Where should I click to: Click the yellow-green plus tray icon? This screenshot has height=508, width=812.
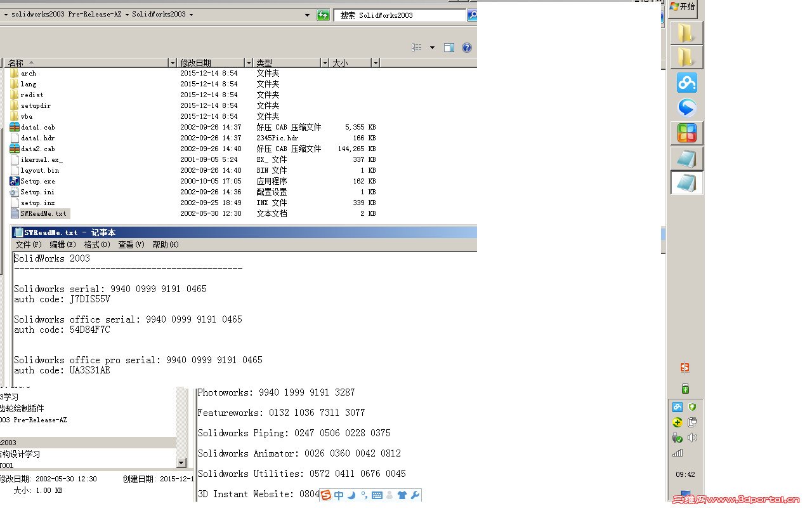coord(678,422)
